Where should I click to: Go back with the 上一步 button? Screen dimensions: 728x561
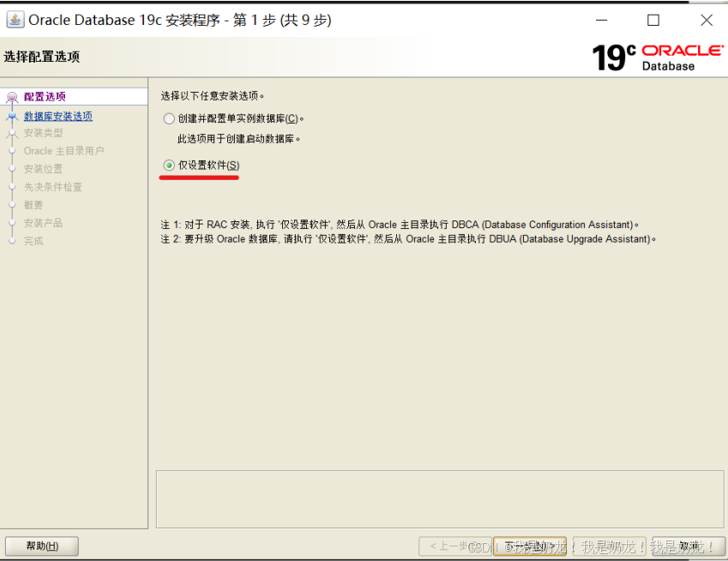coord(455,546)
